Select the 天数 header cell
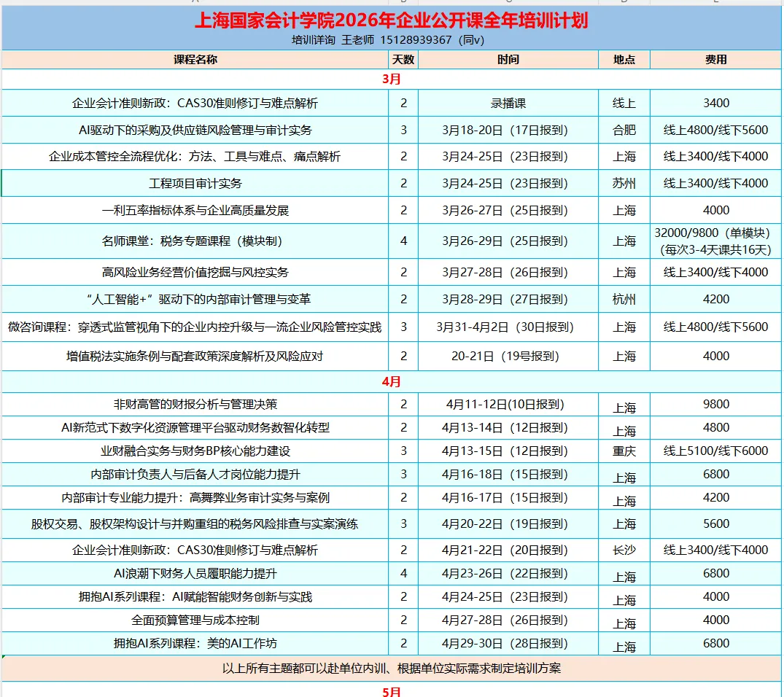 [403, 60]
